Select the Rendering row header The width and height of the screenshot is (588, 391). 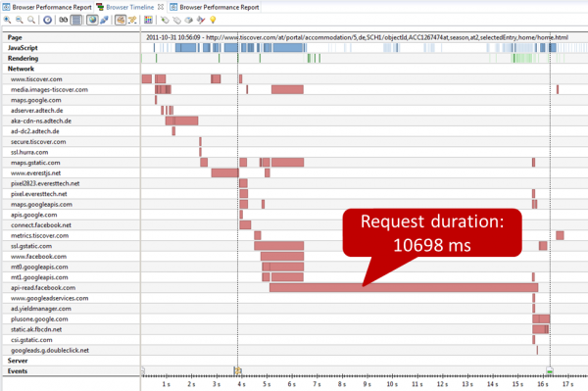pos(72,59)
